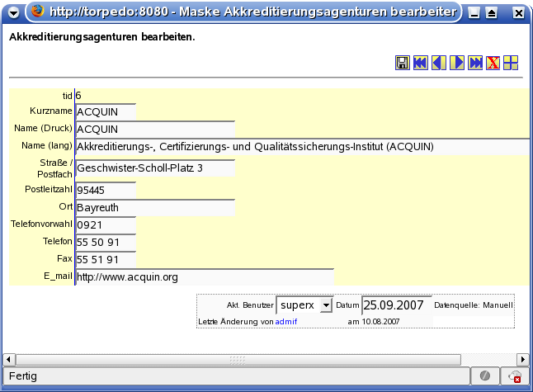Edit the Name (lang) field
The height and width of the screenshot is (392, 533).
pos(303,147)
